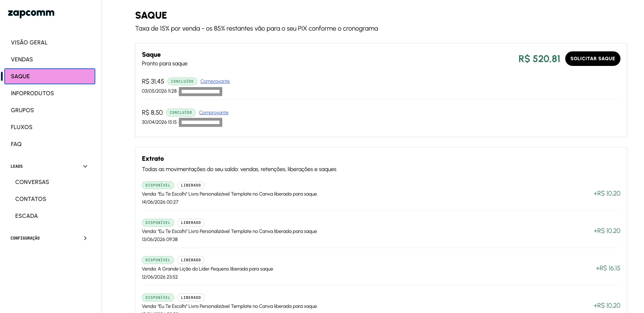Click the sale description dated 13/06/2026 09:38
The image size is (644, 313).
click(229, 231)
